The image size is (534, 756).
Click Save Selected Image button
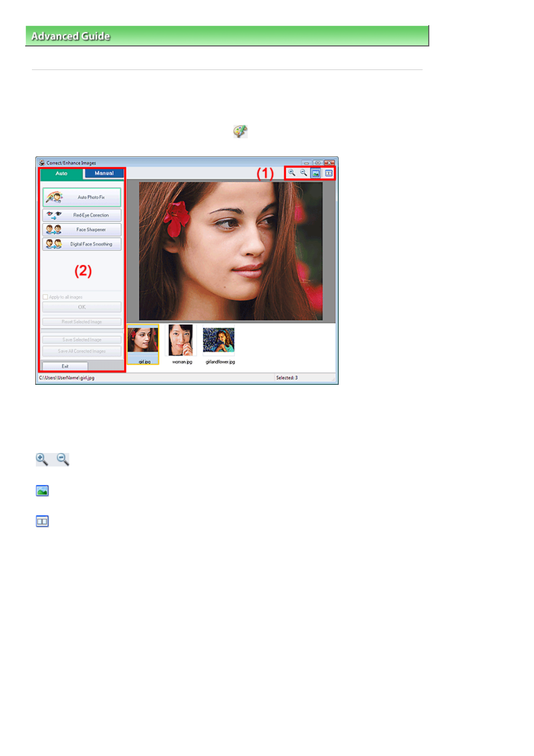[82, 340]
